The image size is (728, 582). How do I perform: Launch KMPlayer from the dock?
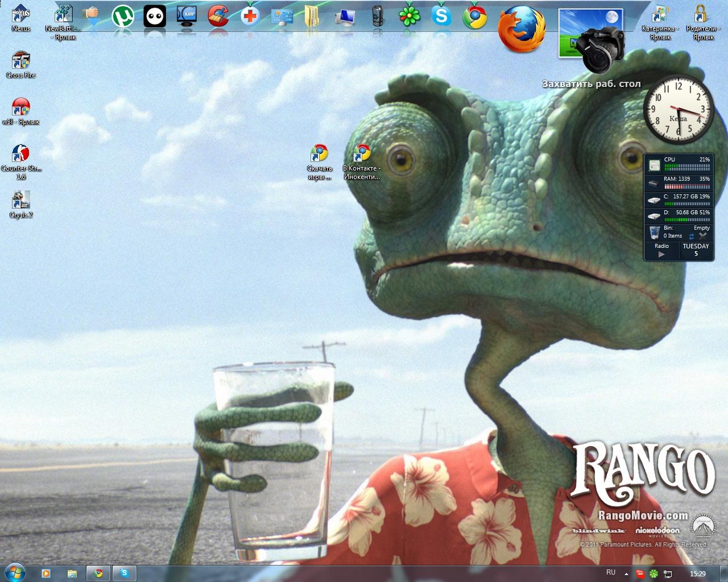[187, 16]
